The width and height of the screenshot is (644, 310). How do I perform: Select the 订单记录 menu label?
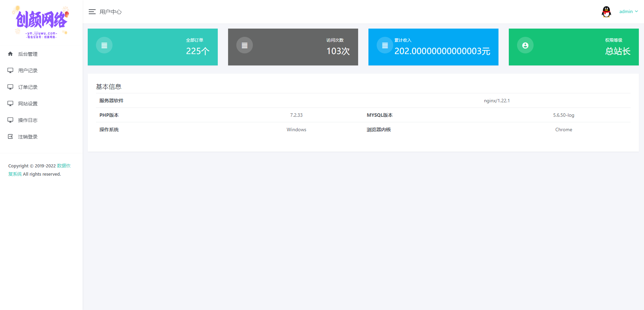[28, 87]
